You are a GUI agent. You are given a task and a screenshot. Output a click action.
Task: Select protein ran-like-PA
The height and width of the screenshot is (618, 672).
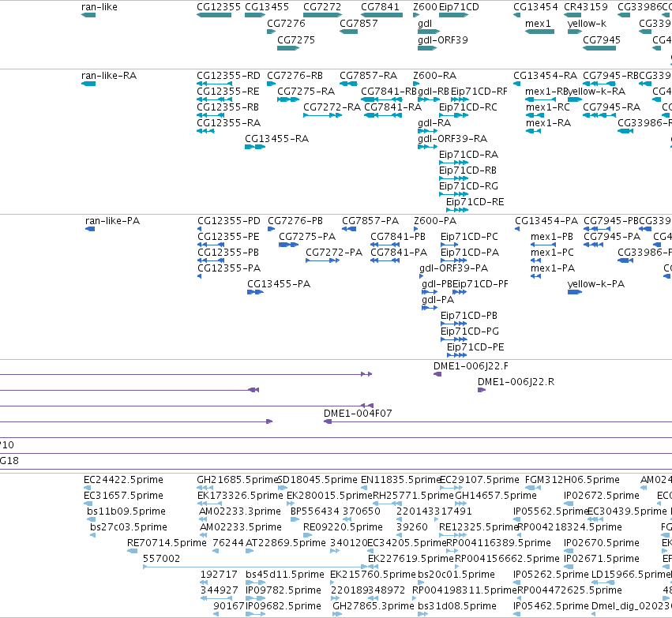90,229
